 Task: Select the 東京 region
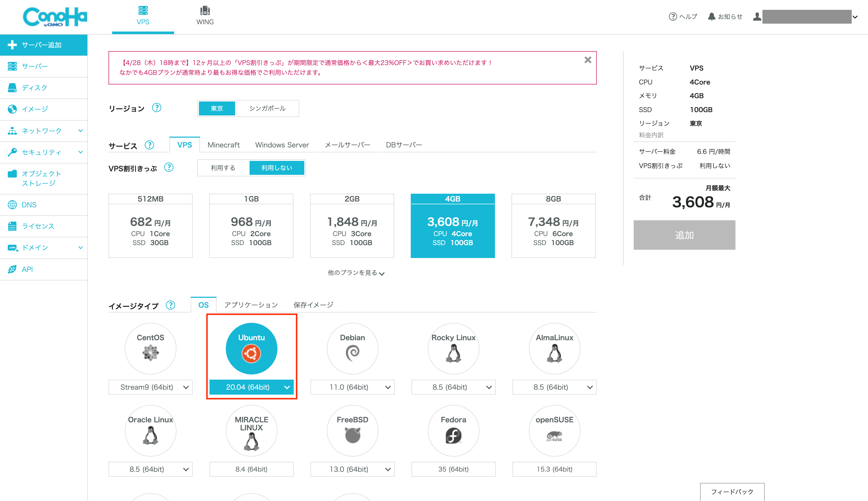point(217,108)
